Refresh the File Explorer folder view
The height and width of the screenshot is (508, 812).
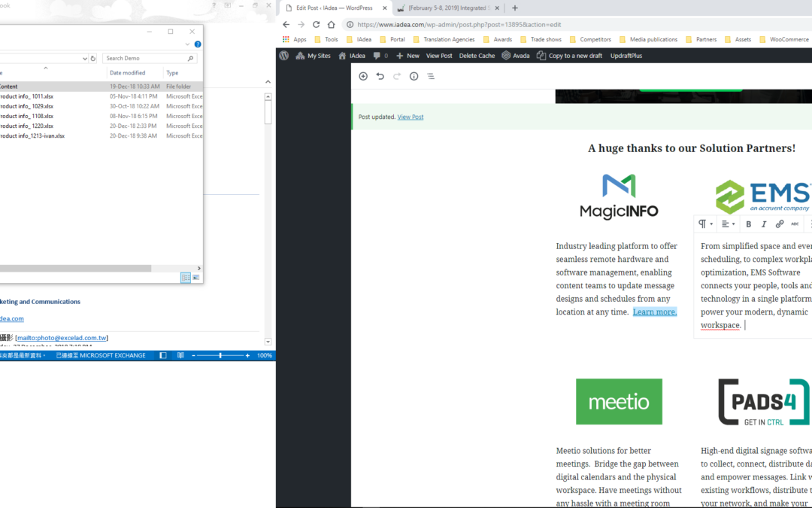coord(93,59)
